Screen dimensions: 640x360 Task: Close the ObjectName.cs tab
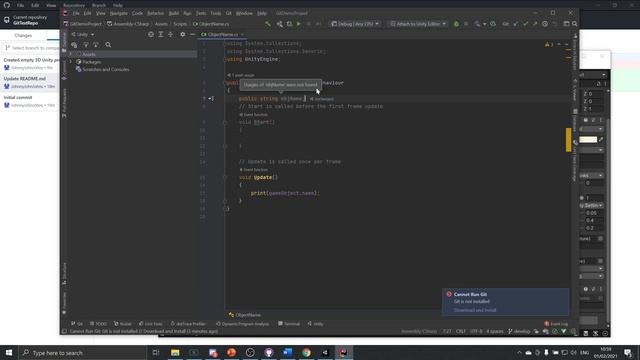click(x=242, y=35)
